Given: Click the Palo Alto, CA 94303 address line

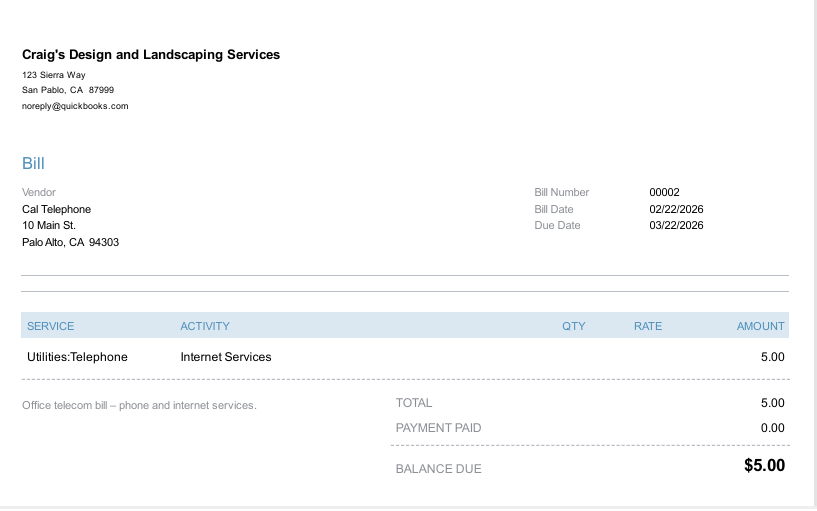Looking at the screenshot, I should pyautogui.click(x=70, y=242).
